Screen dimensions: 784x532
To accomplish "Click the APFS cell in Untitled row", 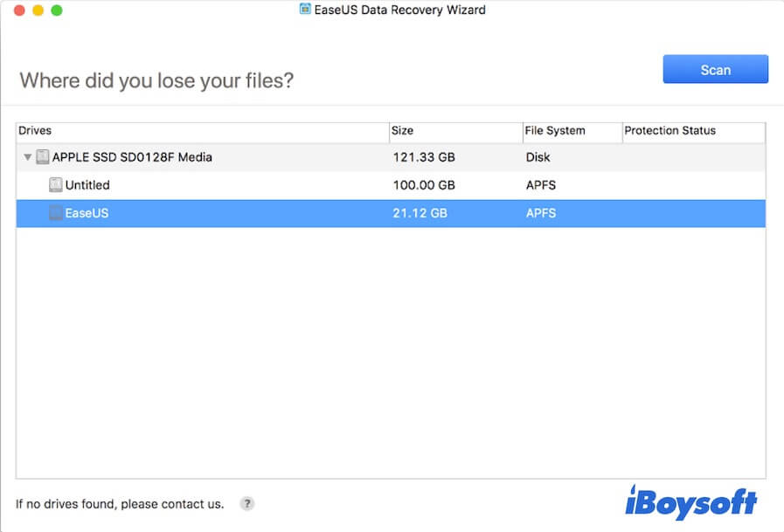I will [x=540, y=185].
